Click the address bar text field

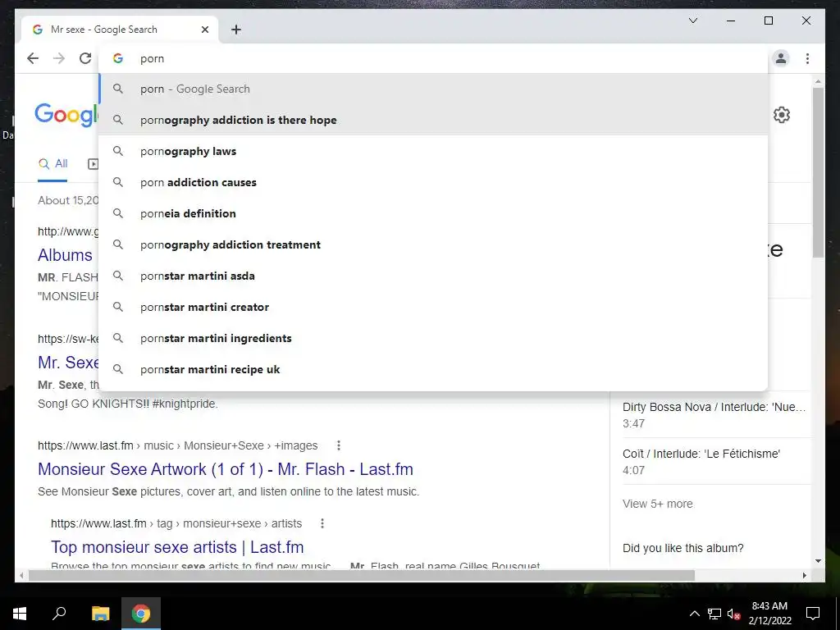pos(433,58)
